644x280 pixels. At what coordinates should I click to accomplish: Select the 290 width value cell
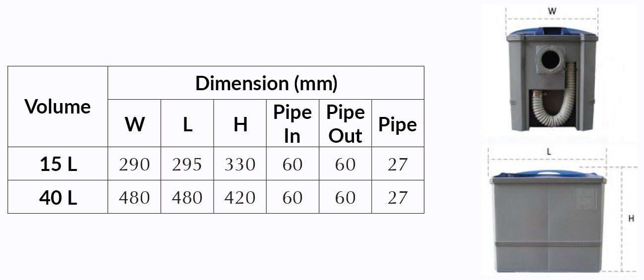click(134, 164)
